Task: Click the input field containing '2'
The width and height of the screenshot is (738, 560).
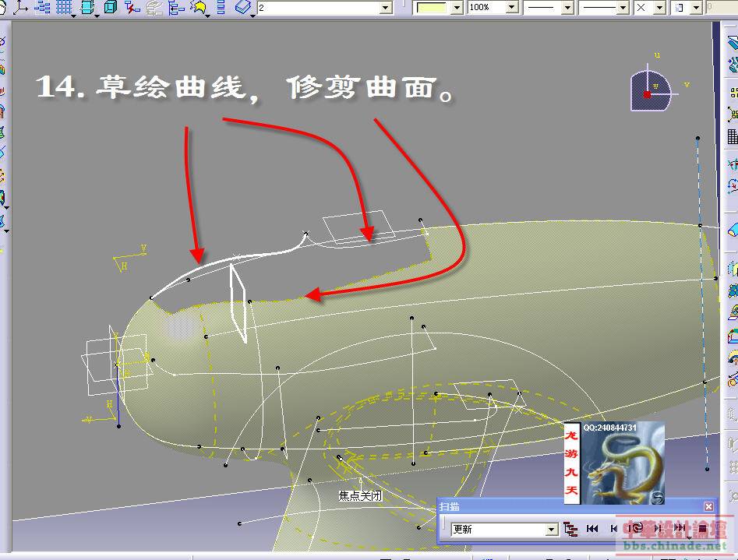Action: 320,8
